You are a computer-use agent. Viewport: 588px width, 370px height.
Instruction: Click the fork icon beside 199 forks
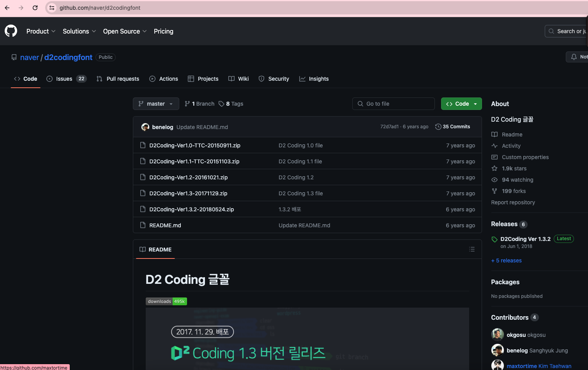tap(494, 191)
